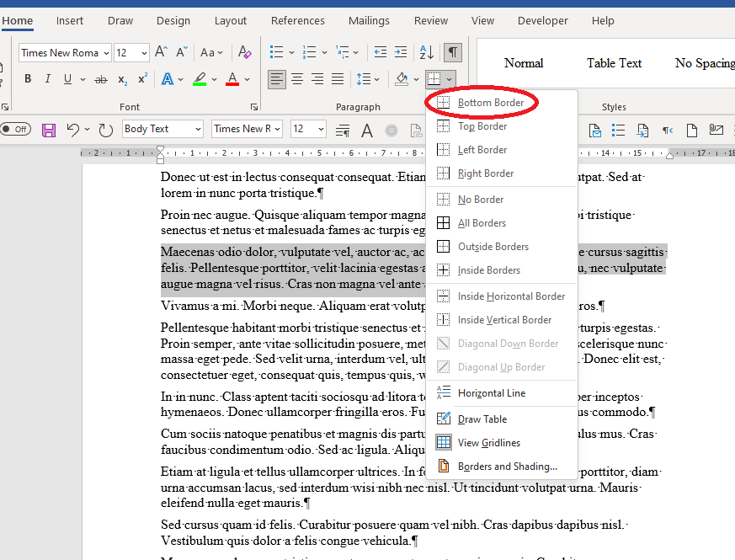Apply italic formatting with the I icon

point(48,79)
